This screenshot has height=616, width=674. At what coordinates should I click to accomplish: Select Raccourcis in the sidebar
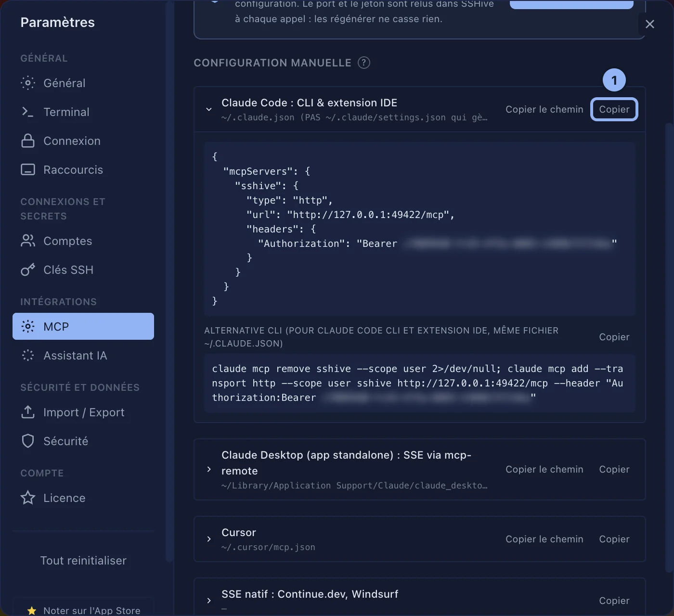(83, 170)
